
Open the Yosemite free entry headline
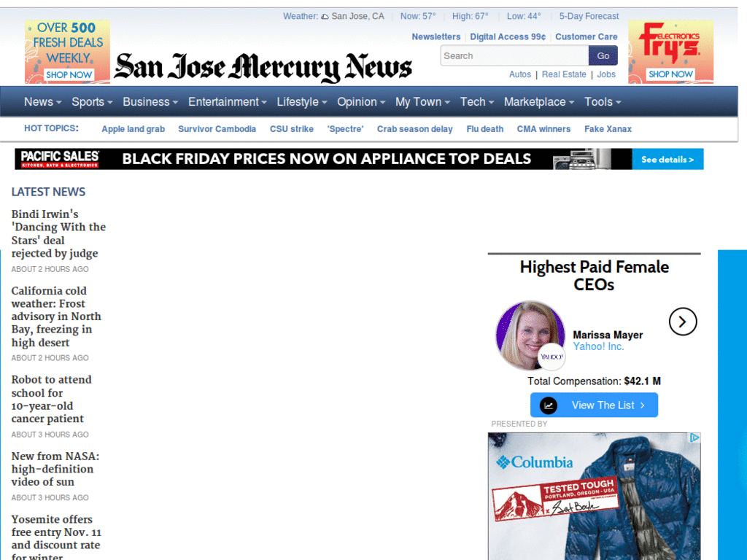pyautogui.click(x=56, y=538)
